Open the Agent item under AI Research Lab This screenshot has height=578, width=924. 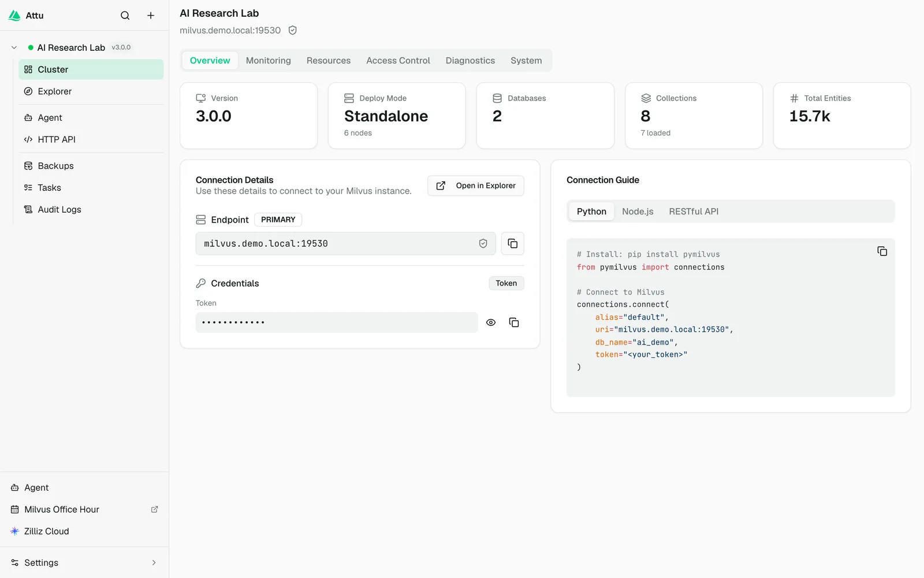point(91,117)
